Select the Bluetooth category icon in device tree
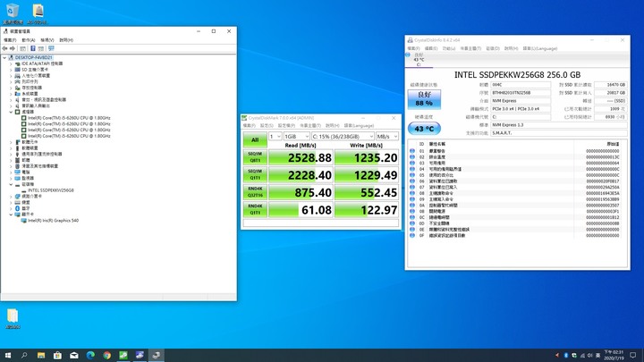 tap(17, 208)
